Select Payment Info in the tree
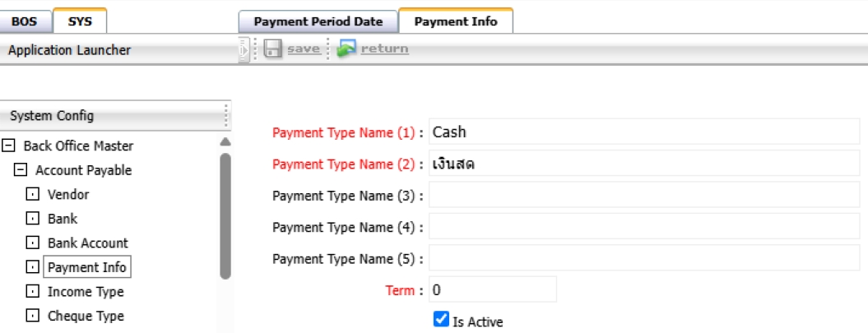Image resolution: width=868 pixels, height=333 pixels. (x=86, y=267)
